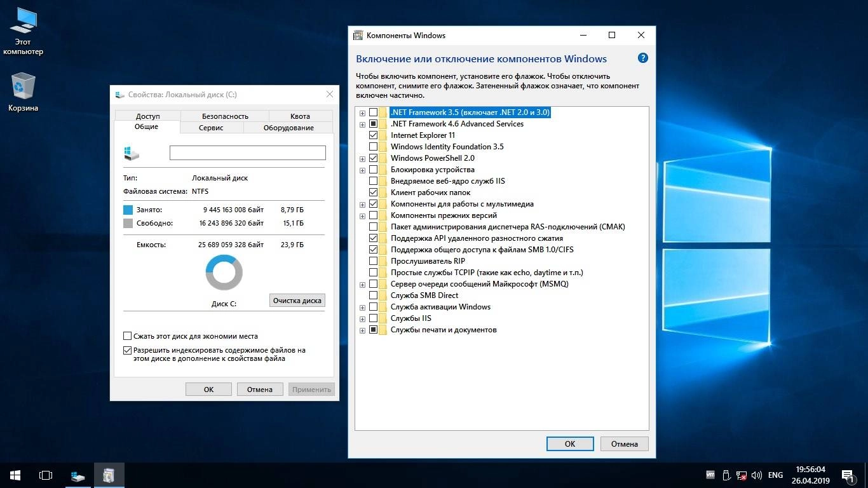Image resolution: width=868 pixels, height=488 pixels.
Task: Click the folder icon beside Windows PowerShell 2.0
Action: tap(383, 158)
